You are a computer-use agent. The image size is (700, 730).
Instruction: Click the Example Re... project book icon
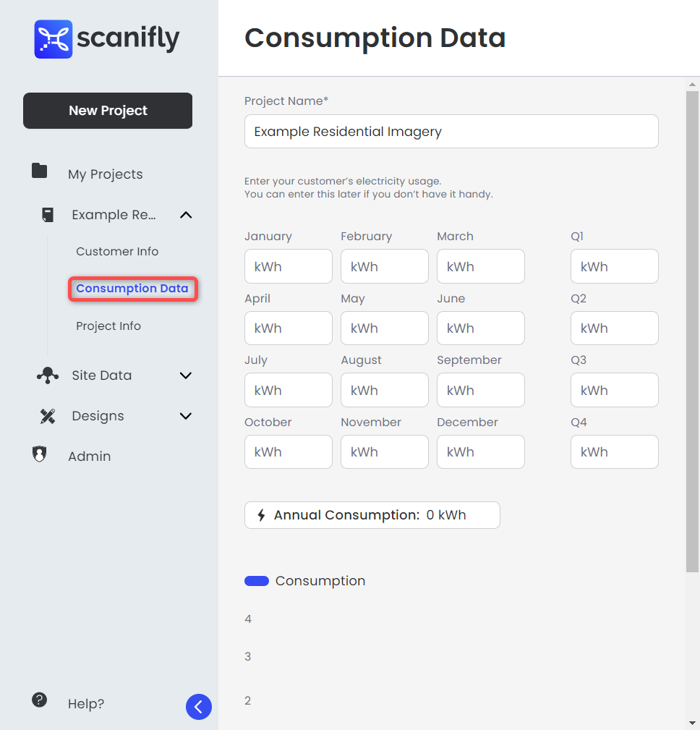tap(48, 215)
